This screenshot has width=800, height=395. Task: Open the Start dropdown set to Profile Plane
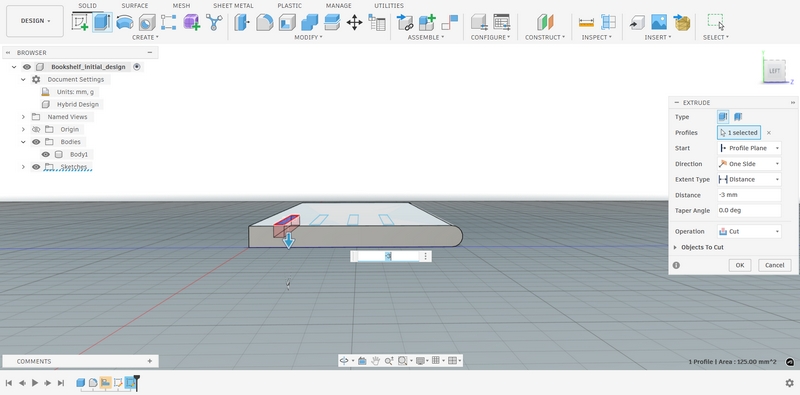coord(749,148)
